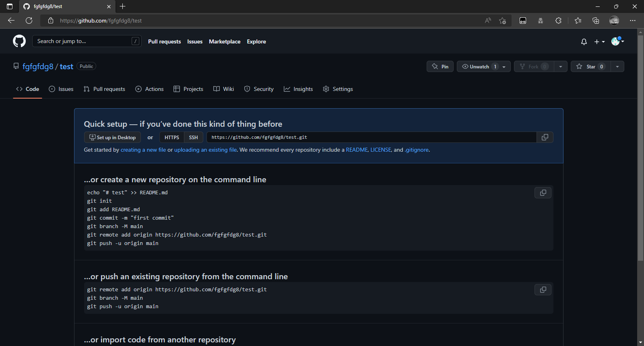Viewport: 644px width, 346px height.
Task: Click the site lock icon in address bar
Action: coord(51,21)
